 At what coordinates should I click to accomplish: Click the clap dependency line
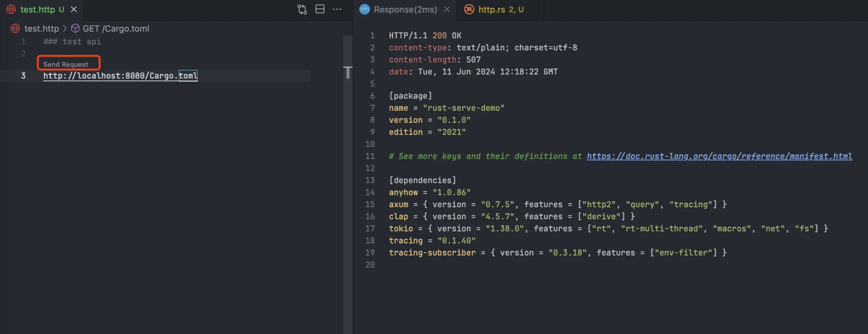click(512, 216)
